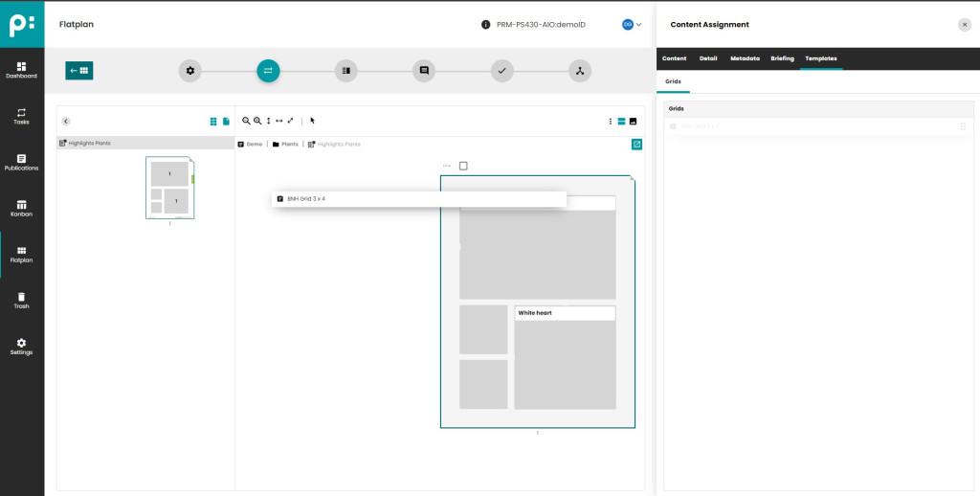Go back to flatplan overview button

coord(78,70)
